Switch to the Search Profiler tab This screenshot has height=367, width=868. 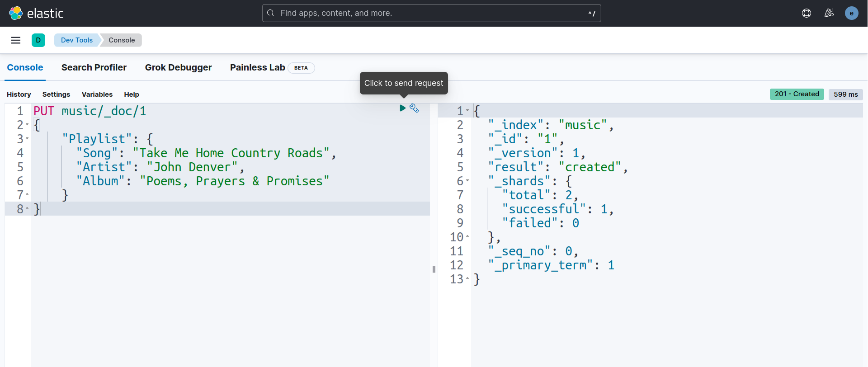(94, 67)
